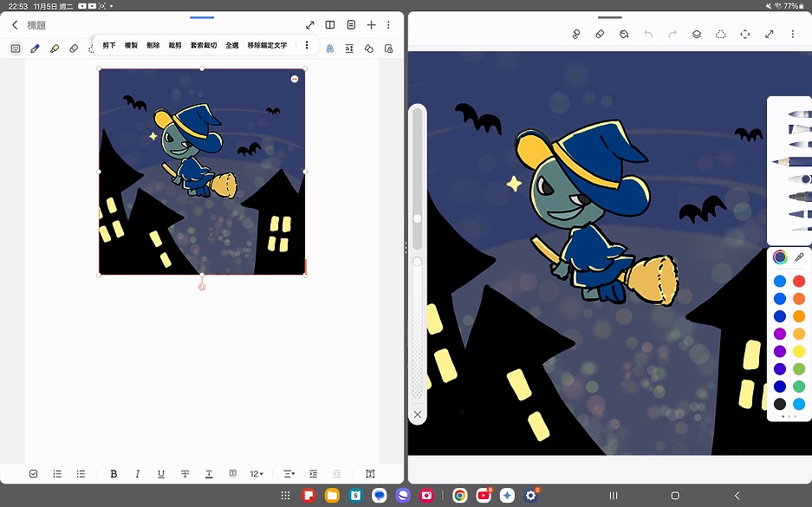Click the brush size slider handle
The image size is (812, 507).
click(x=418, y=218)
